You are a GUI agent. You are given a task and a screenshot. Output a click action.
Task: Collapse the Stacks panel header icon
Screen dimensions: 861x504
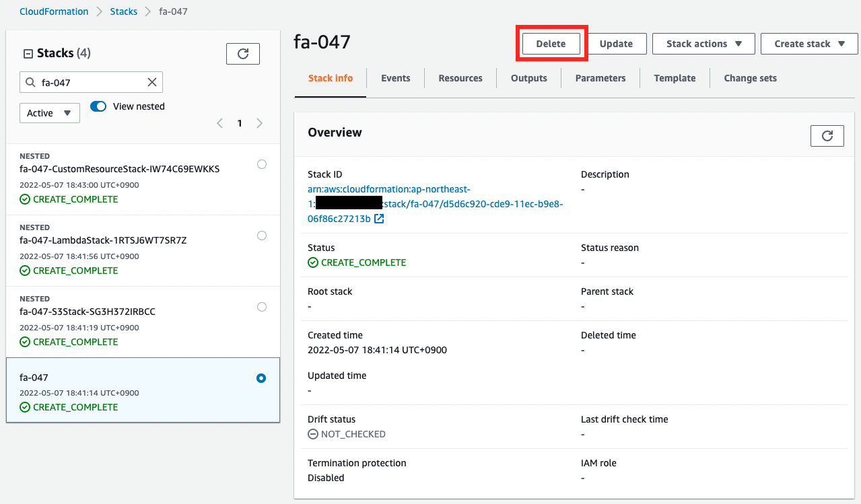pos(28,54)
